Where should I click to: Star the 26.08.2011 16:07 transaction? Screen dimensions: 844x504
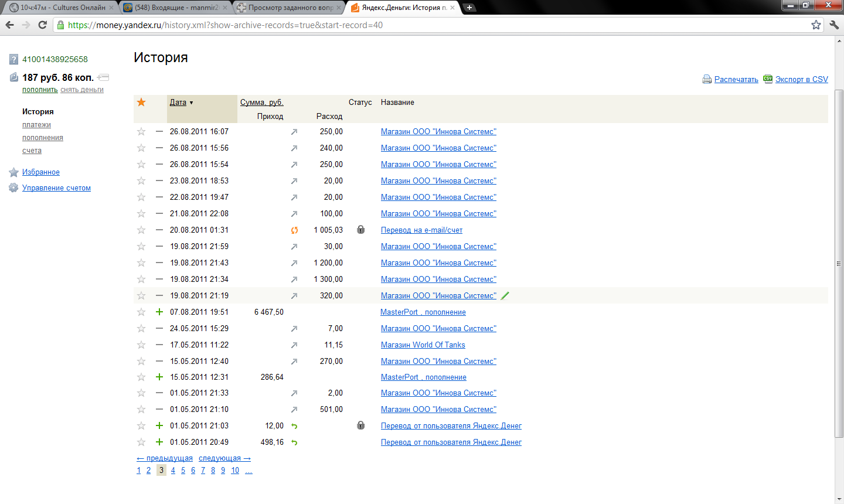(141, 132)
